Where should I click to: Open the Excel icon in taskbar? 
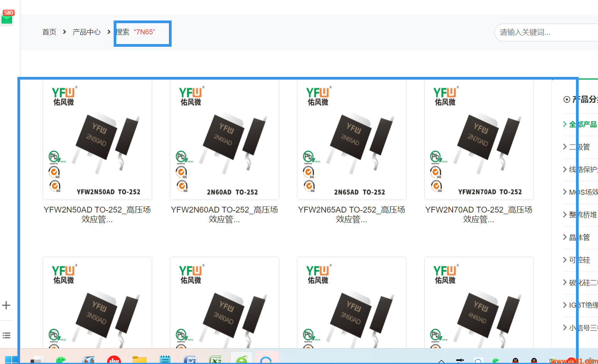coord(215,360)
